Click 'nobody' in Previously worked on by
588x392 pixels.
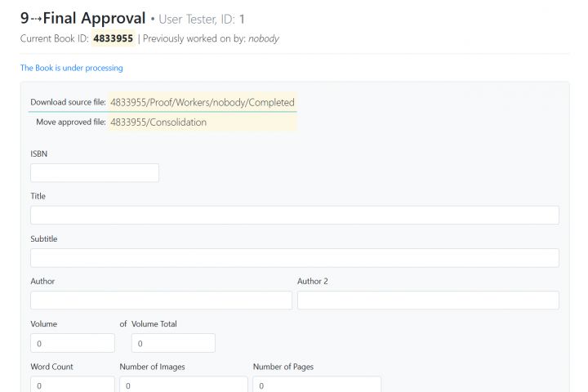tap(263, 38)
